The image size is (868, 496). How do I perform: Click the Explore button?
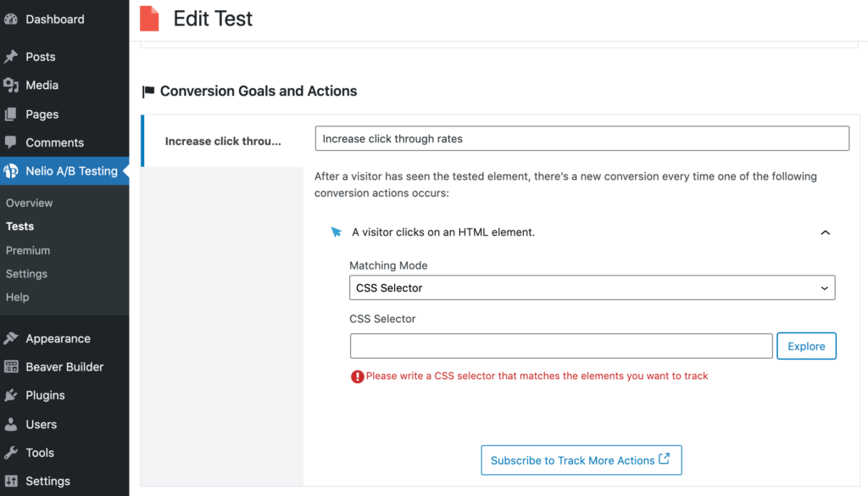point(806,346)
